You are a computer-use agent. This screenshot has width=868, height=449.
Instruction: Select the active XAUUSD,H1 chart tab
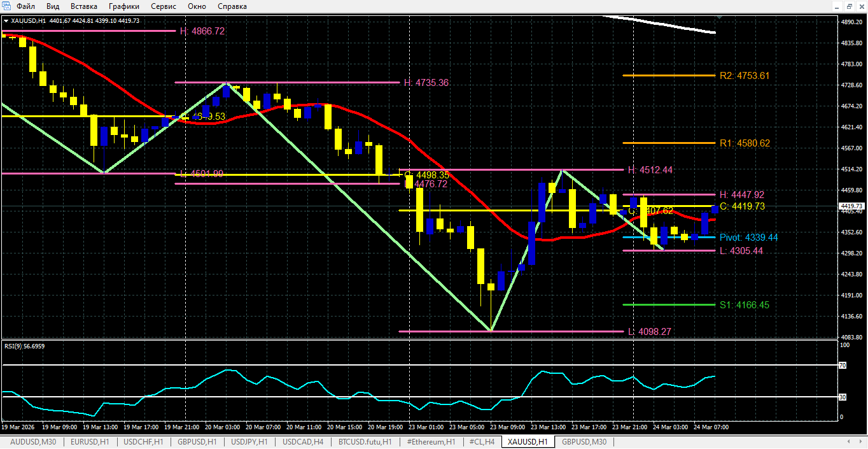(528, 442)
